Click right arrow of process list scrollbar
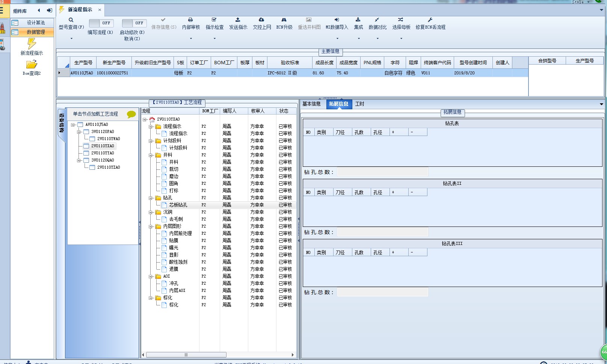 click(x=293, y=355)
